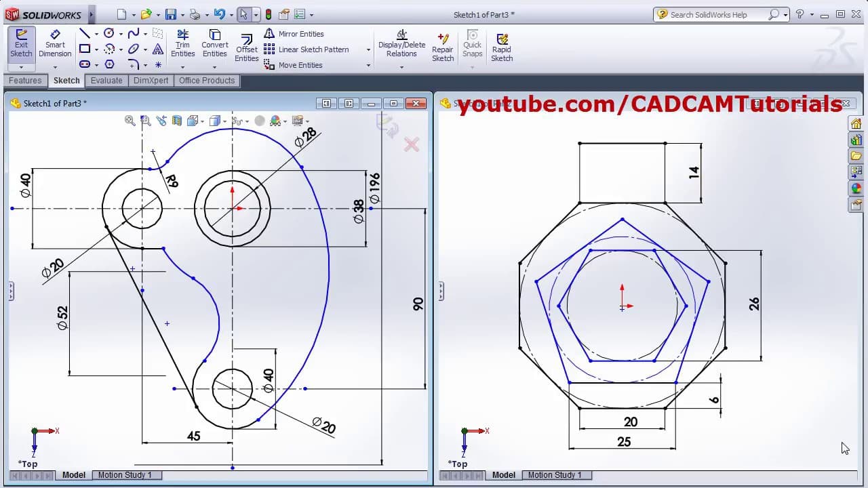Click Section View icon in view toolbar

(177, 121)
